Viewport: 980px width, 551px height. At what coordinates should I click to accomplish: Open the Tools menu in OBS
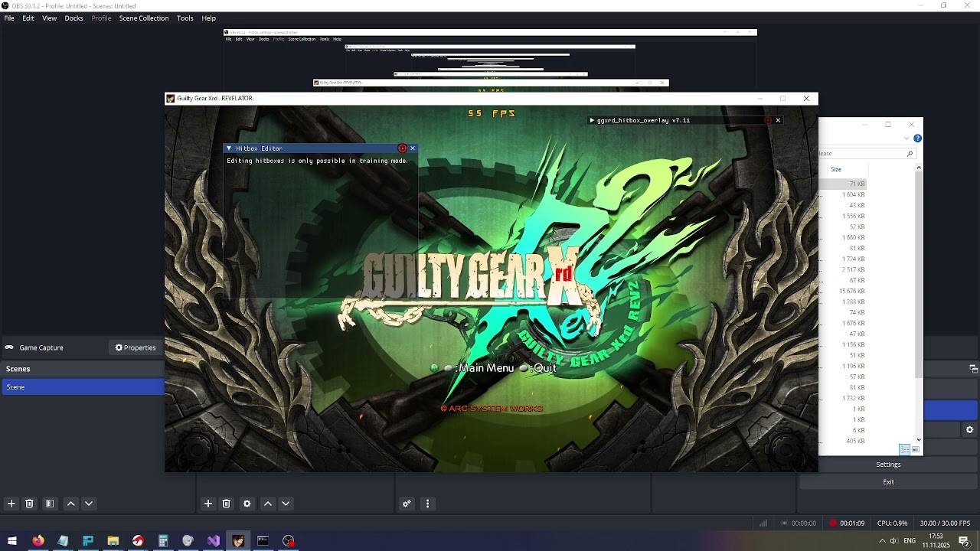[185, 18]
